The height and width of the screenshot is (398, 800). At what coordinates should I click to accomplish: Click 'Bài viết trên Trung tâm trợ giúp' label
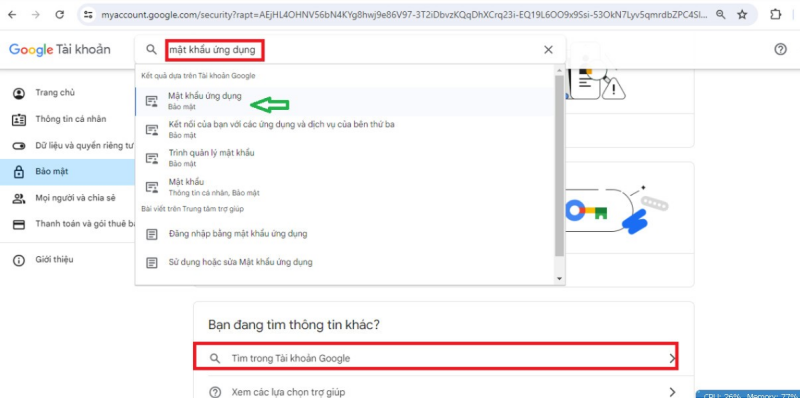[192, 209]
